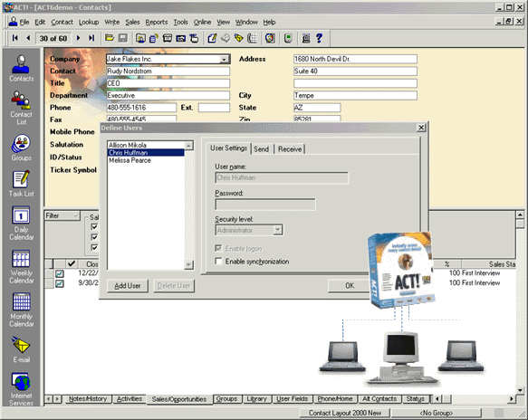Click the Enable logon checkbox
This screenshot has height=420, width=528.
(218, 248)
